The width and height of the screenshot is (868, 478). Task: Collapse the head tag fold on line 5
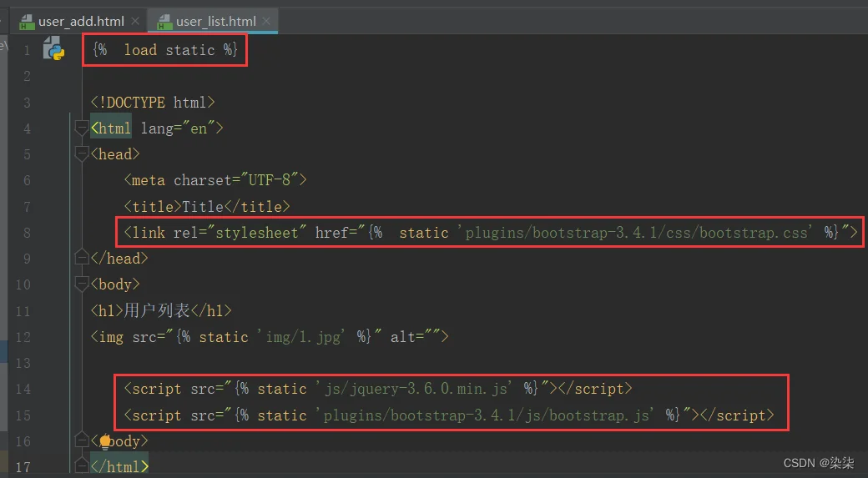[82, 154]
